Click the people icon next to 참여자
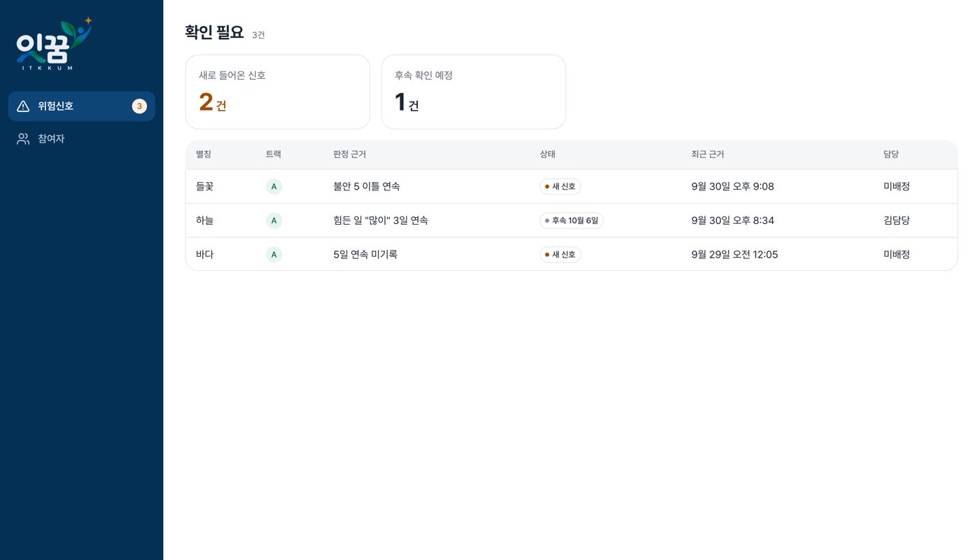This screenshot has height=560, width=980. [23, 139]
